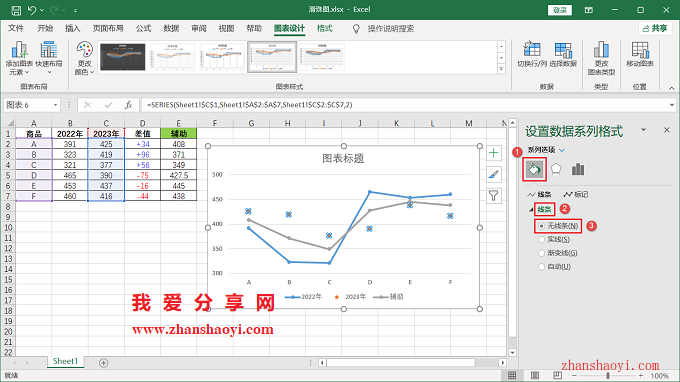Cancel formula entry with X icon

tap(88, 105)
